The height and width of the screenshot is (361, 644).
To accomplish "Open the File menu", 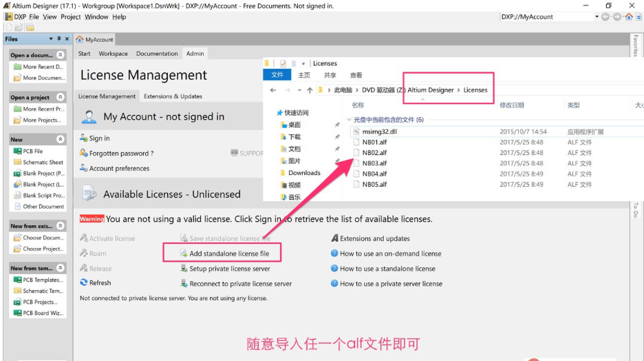I will click(x=34, y=17).
